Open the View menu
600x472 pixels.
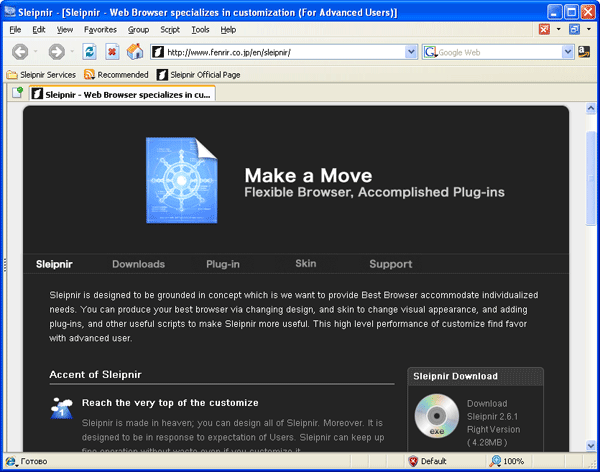click(x=65, y=29)
